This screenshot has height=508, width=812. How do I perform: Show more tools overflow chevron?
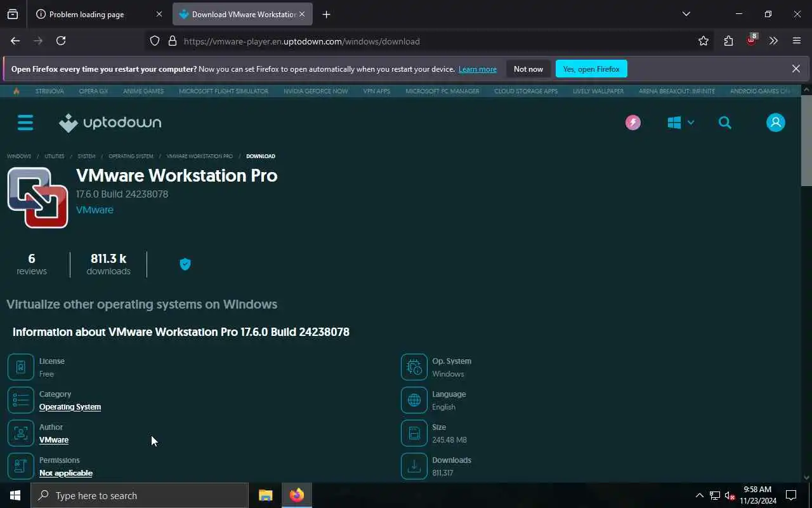pos(773,41)
